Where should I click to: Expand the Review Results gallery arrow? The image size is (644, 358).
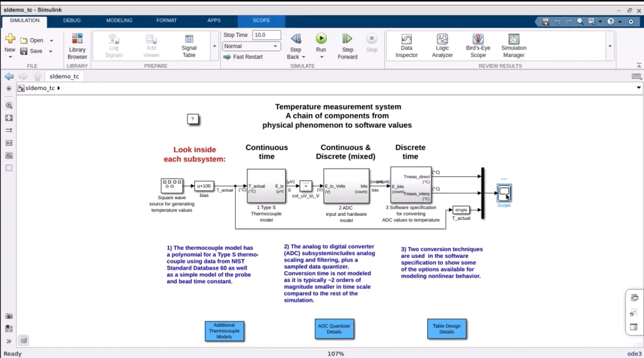610,46
